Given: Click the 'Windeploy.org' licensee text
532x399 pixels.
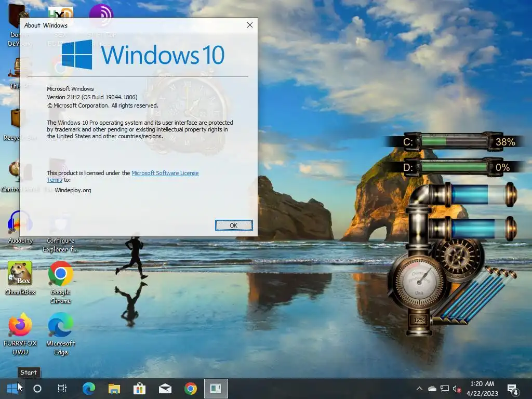Looking at the screenshot, I should pos(73,190).
